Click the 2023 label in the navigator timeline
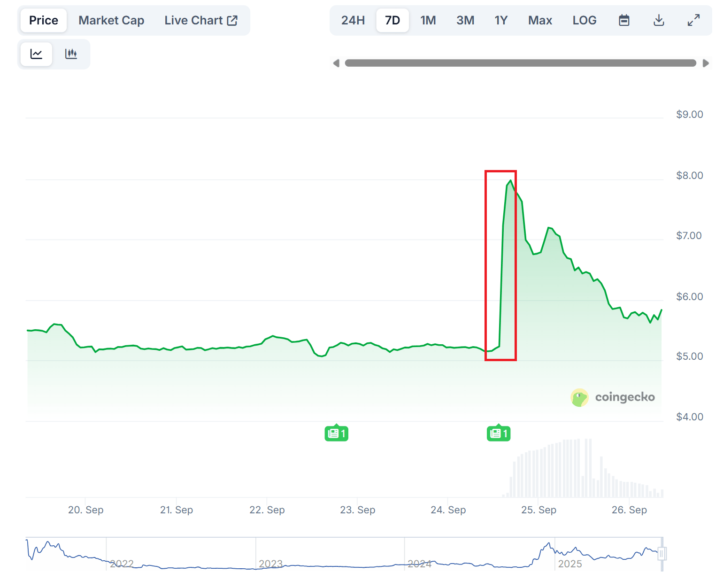The width and height of the screenshot is (723, 588). (271, 564)
